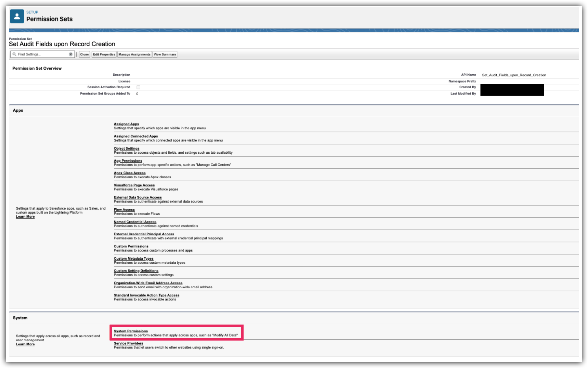Open Custom Permissions link
Viewport: 588px width, 368px height.
(x=131, y=246)
